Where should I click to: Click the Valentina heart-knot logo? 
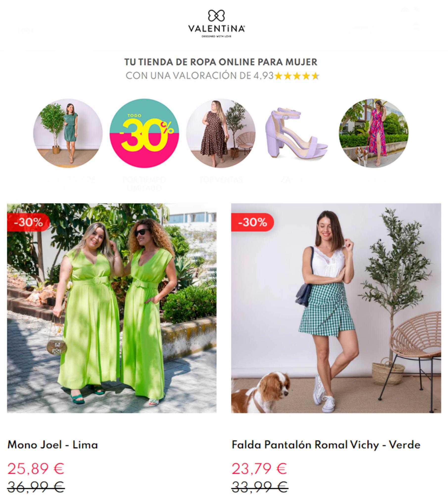[216, 15]
